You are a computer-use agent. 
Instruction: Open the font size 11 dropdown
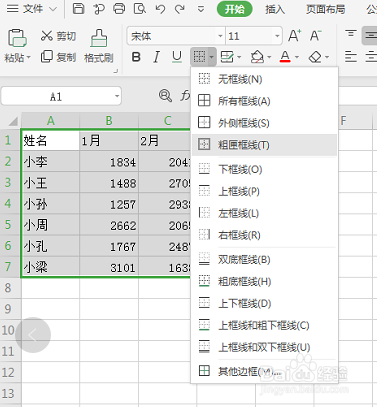(277, 36)
